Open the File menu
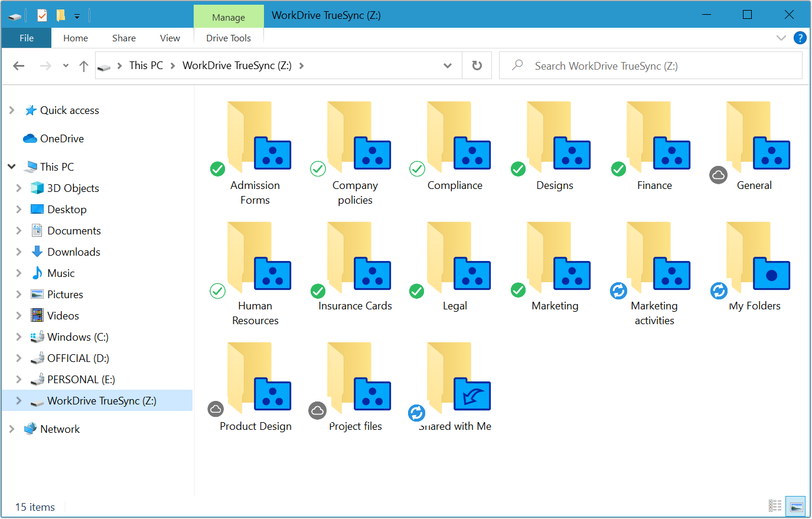 pyautogui.click(x=27, y=38)
